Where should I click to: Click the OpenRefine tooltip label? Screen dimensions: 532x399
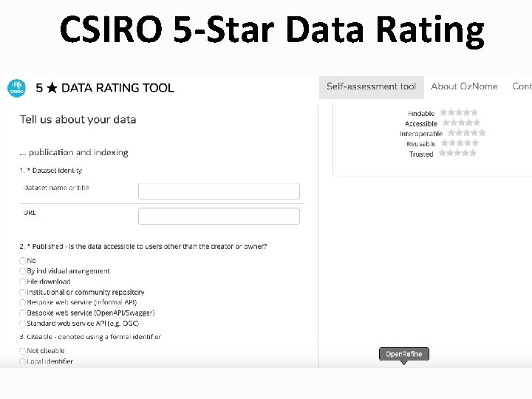click(403, 354)
